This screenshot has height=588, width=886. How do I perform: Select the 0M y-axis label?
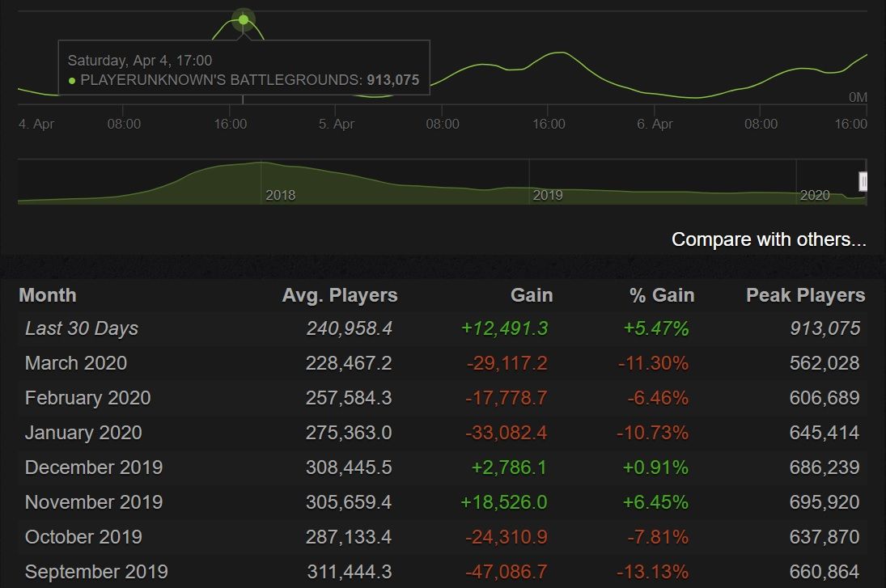[858, 97]
